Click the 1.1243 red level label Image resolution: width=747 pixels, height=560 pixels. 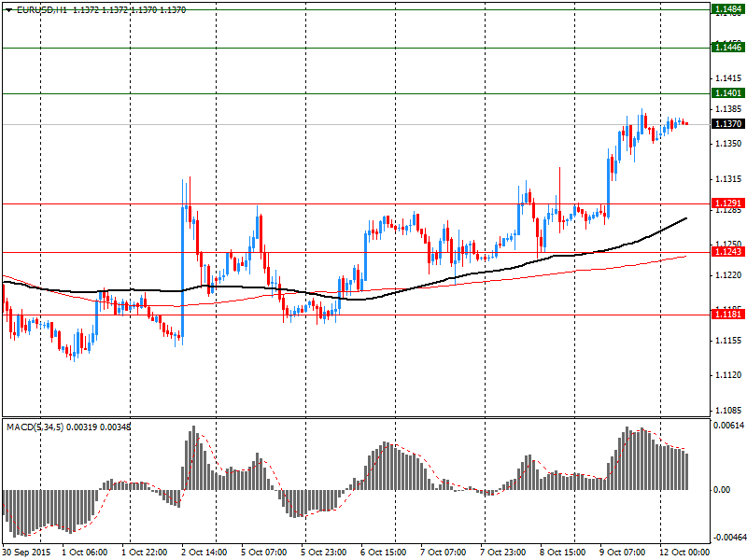point(728,251)
